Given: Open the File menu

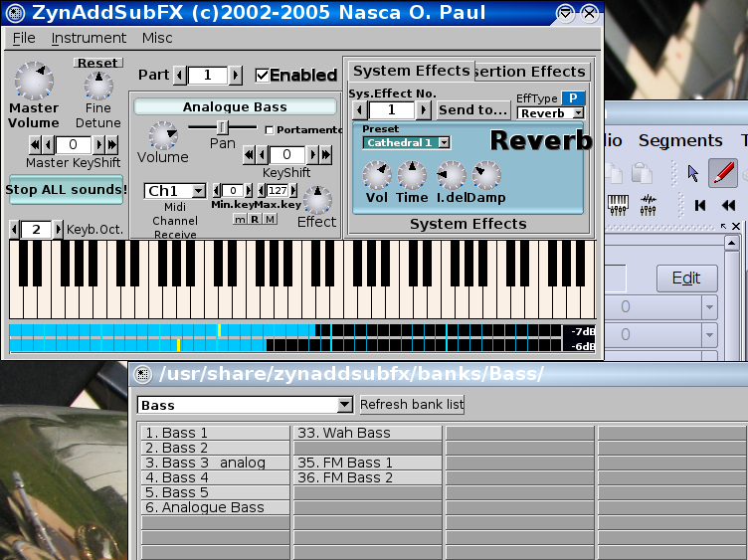Looking at the screenshot, I should tap(24, 38).
